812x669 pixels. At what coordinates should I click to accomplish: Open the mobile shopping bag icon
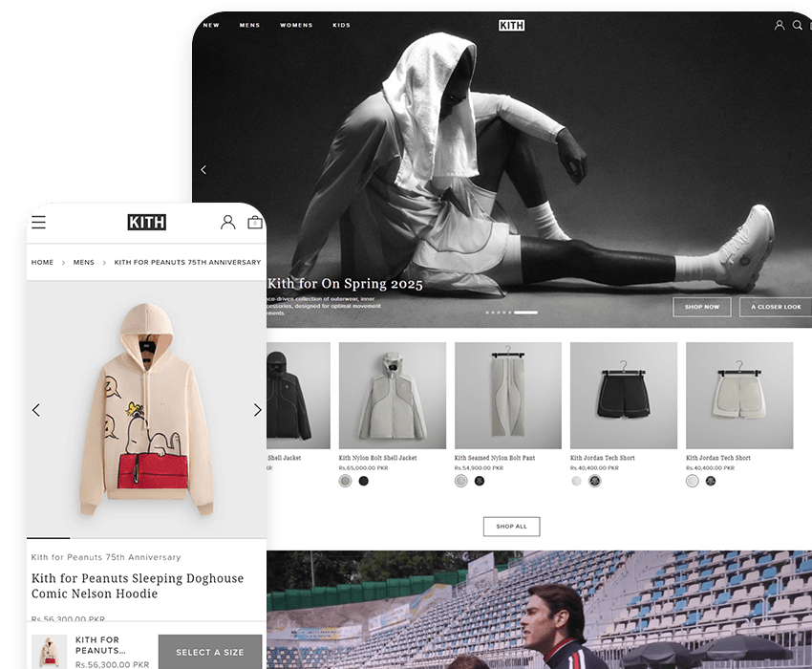click(x=255, y=223)
